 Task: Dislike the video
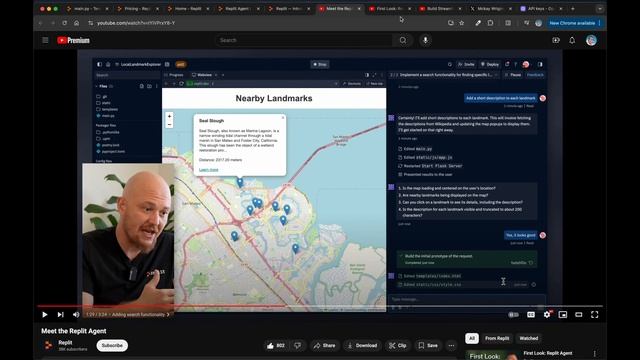[x=298, y=345]
